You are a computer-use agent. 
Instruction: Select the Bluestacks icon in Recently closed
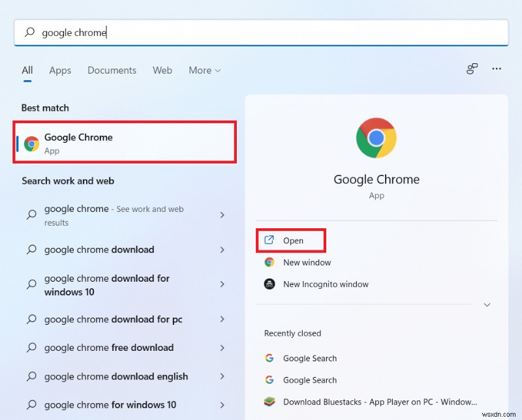point(269,402)
